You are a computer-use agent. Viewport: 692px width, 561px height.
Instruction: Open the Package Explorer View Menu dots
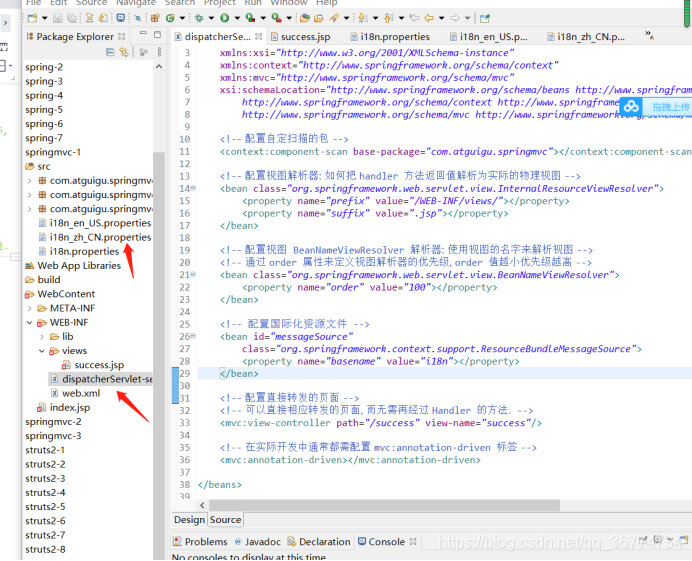coord(159,52)
